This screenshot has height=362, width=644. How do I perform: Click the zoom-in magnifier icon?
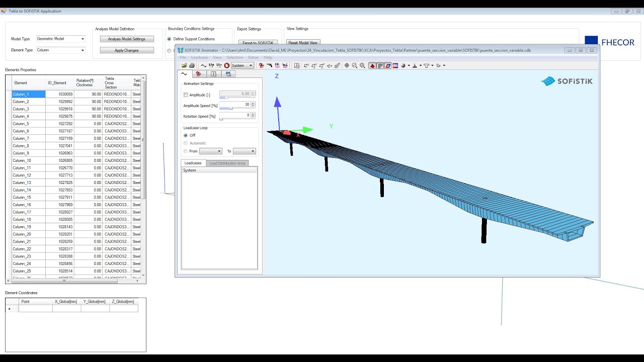(362, 65)
